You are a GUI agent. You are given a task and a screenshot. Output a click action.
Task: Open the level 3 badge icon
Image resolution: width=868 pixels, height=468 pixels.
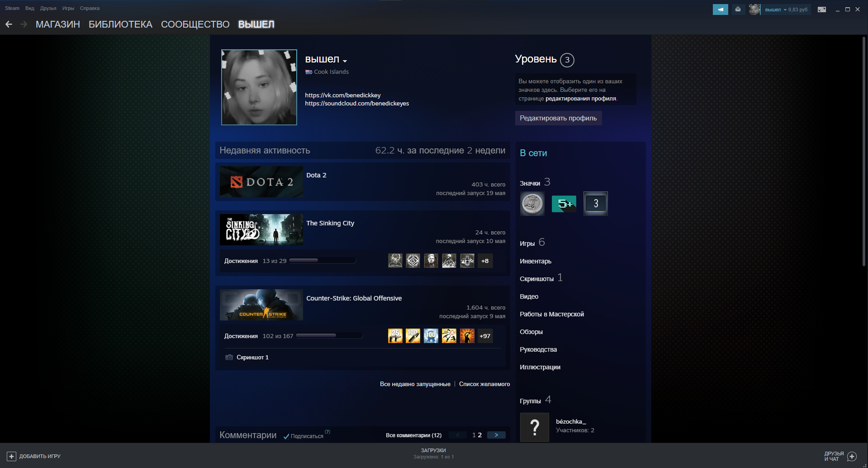tap(595, 204)
